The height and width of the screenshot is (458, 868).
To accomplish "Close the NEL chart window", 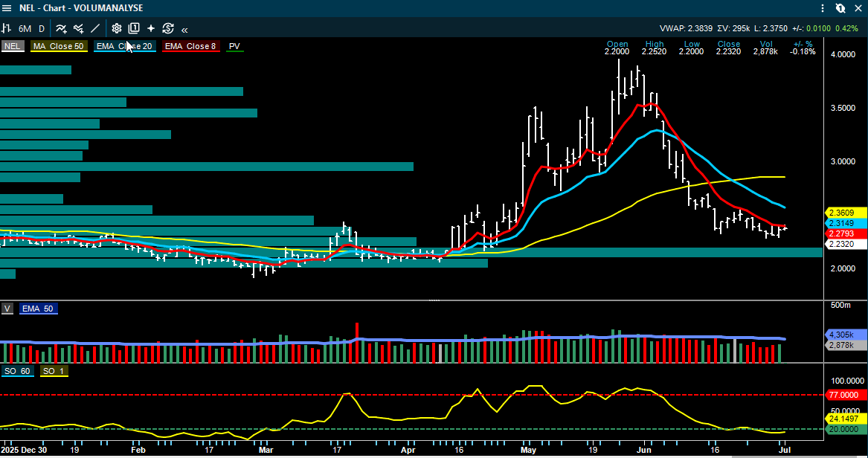I will [858, 8].
